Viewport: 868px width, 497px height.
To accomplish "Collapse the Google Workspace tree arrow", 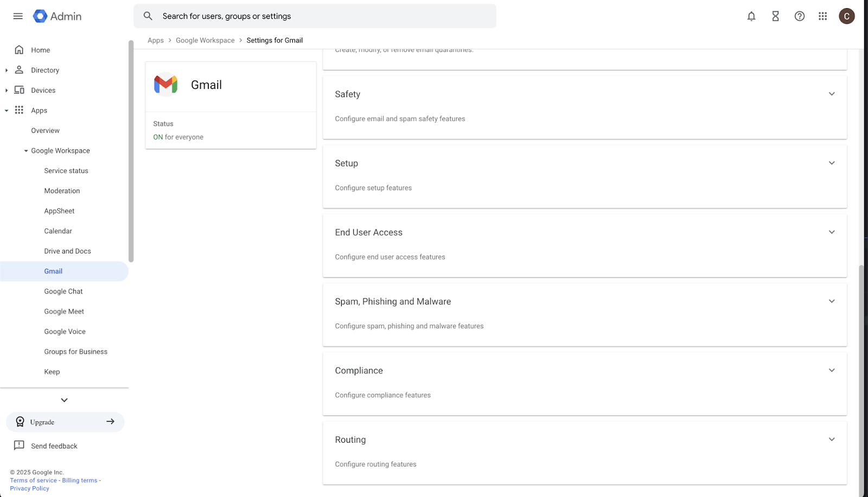I will 26,151.
